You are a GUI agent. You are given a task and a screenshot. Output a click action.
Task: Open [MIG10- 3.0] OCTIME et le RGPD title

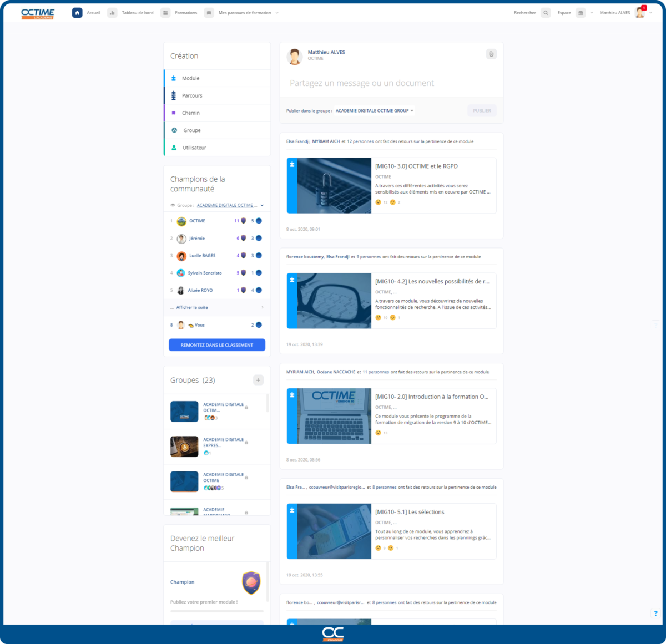point(416,166)
